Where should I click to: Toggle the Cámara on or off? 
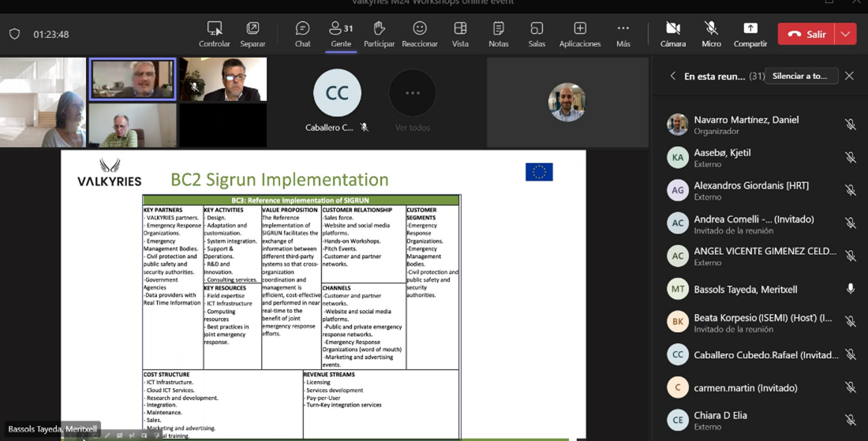point(672,34)
